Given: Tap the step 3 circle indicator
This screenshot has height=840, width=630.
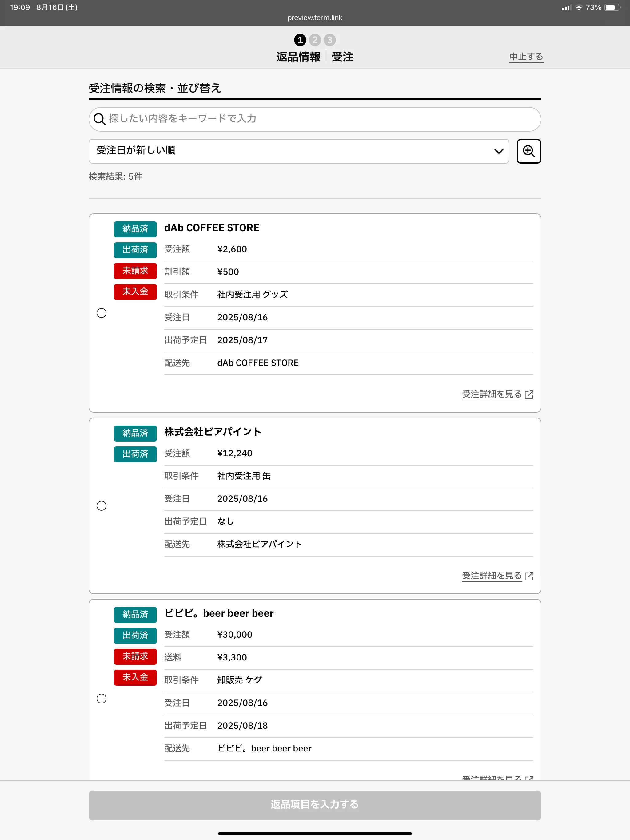Looking at the screenshot, I should [329, 40].
